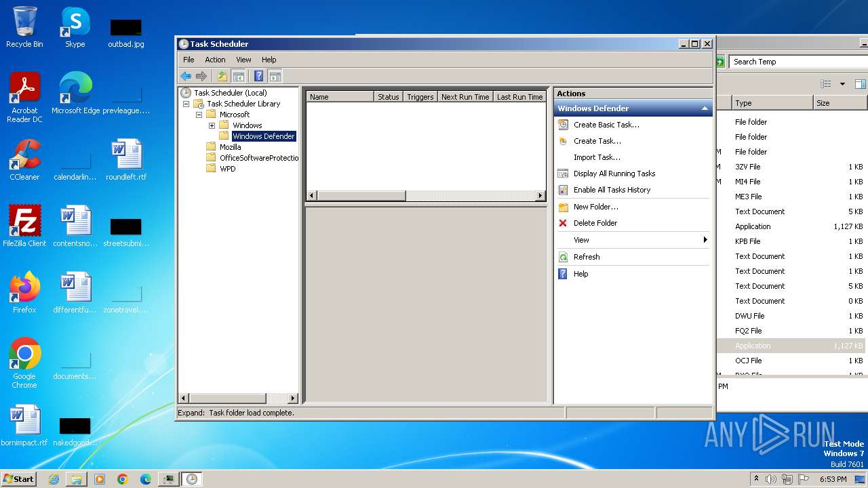Image resolution: width=868 pixels, height=488 pixels.
Task: Click console tree horizontal scrollbar right arrow
Action: (293, 399)
